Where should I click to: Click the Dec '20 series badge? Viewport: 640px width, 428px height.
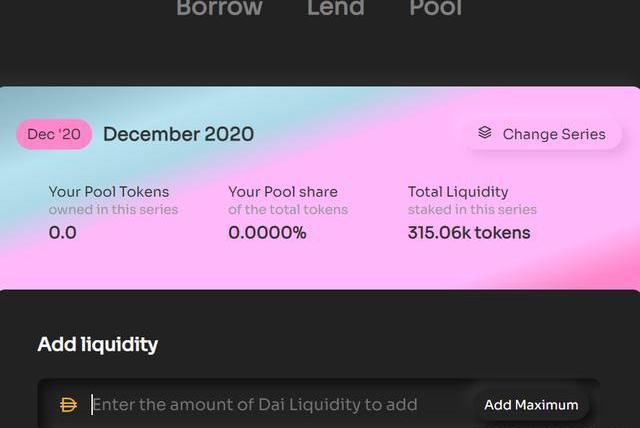[54, 134]
